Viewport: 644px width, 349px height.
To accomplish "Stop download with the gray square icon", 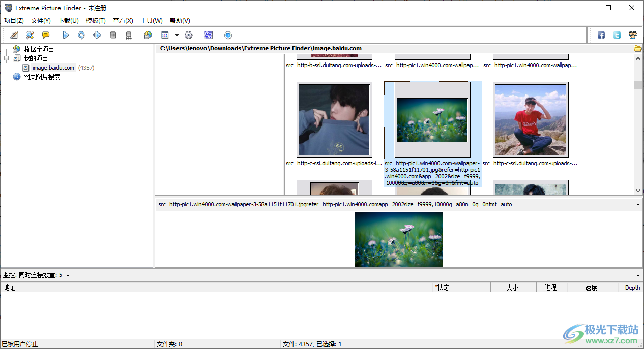I will pos(113,35).
